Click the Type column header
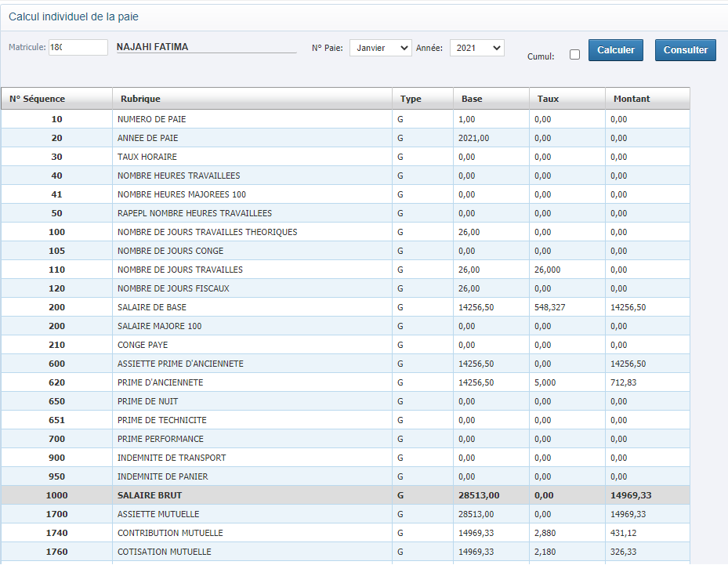 tap(422, 99)
